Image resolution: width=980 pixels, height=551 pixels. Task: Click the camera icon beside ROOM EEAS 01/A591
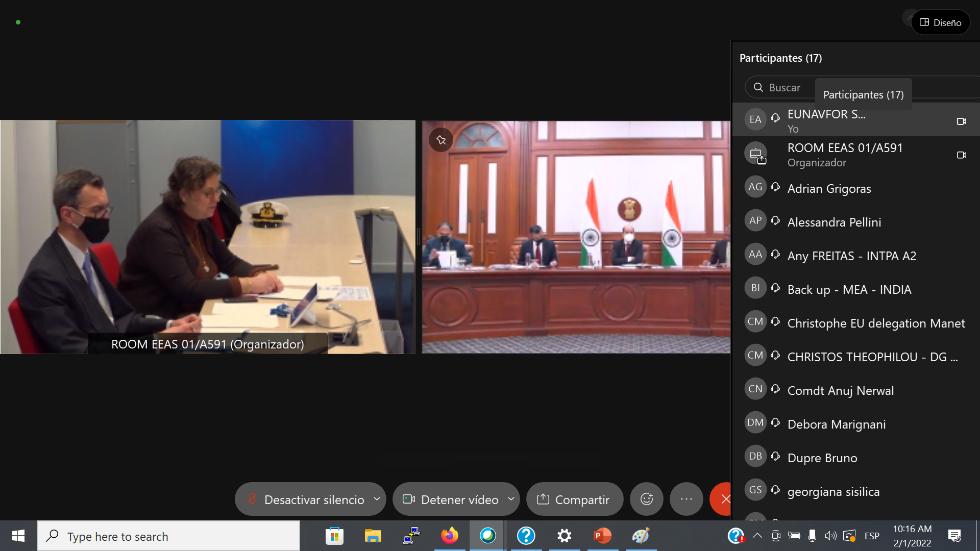coord(961,155)
